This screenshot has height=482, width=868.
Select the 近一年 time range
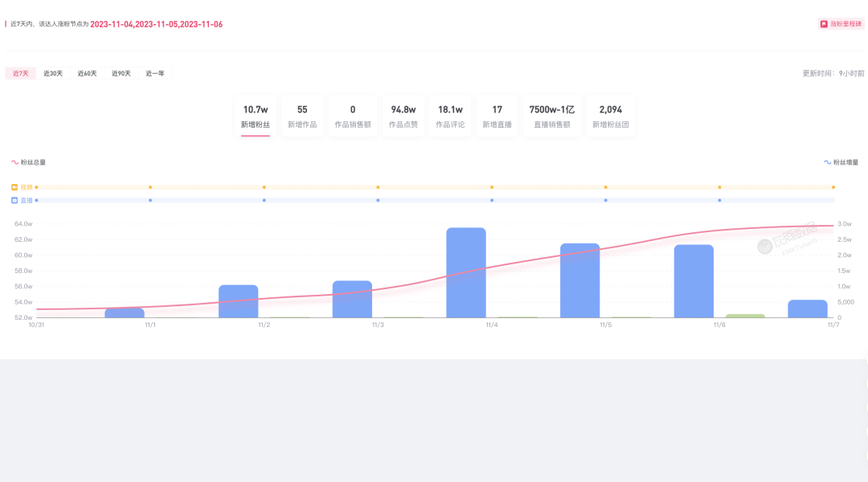155,73
